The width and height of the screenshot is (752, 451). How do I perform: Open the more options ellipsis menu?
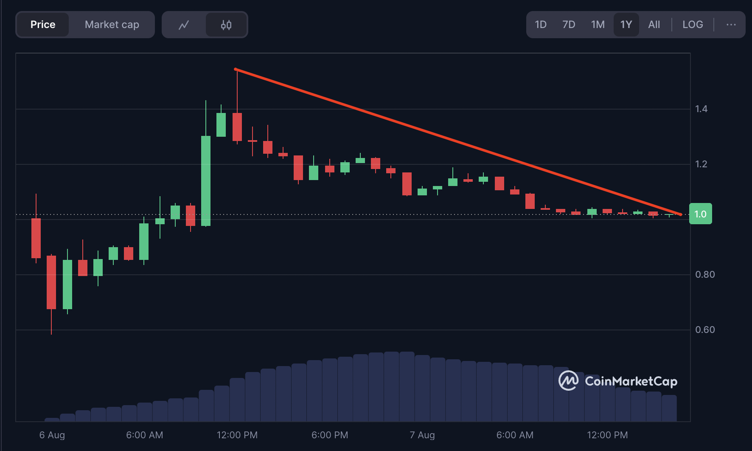(x=731, y=25)
